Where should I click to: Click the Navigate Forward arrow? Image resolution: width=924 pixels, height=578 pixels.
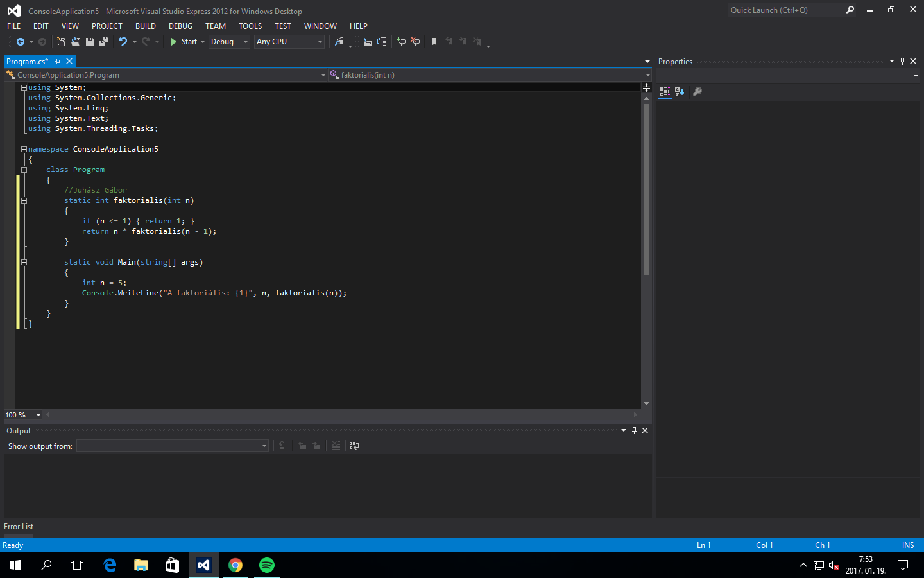42,42
